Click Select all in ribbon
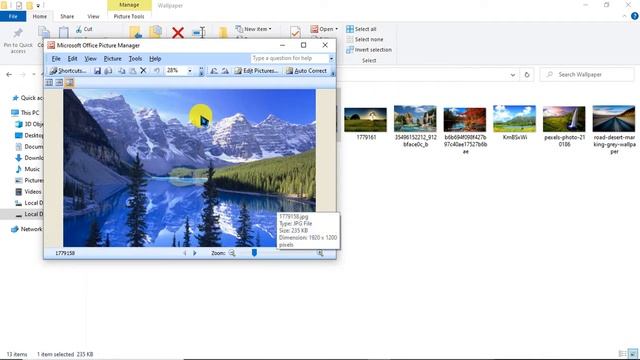 pyautogui.click(x=361, y=29)
